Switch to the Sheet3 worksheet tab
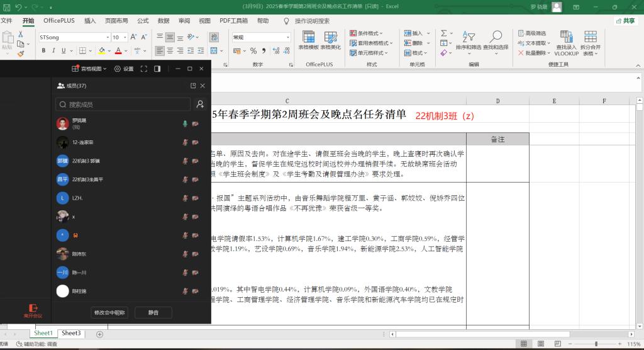The image size is (644, 350). click(71, 333)
